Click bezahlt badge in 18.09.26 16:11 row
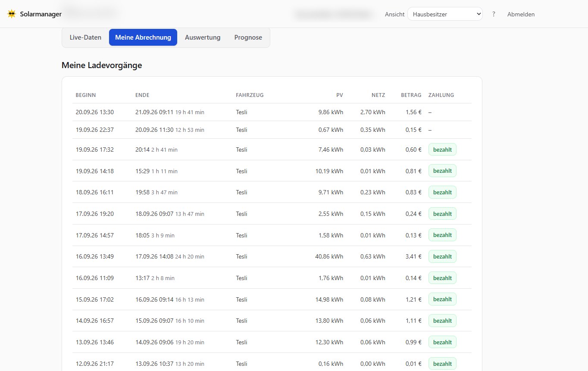The image size is (588, 371). [x=442, y=192]
